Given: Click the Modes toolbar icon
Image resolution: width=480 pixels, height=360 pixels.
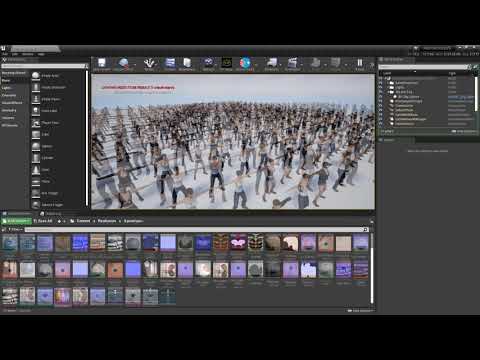Looking at the screenshot, I should (150, 63).
